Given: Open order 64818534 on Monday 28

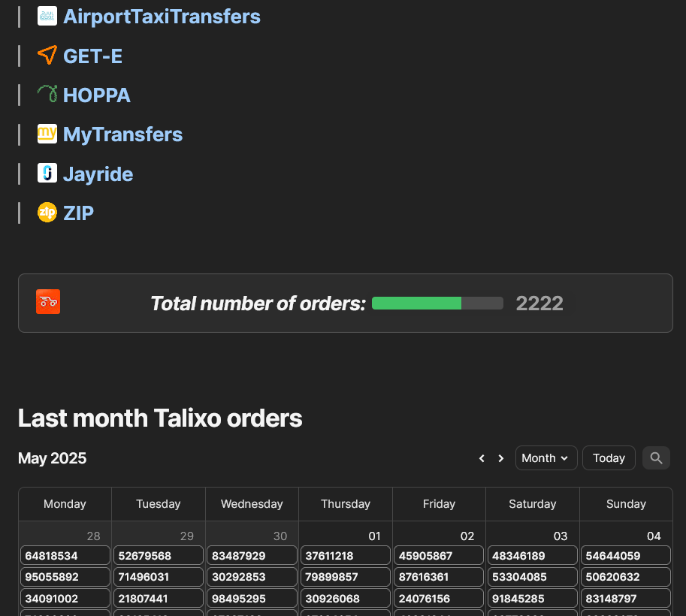Looking at the screenshot, I should [x=65, y=556].
